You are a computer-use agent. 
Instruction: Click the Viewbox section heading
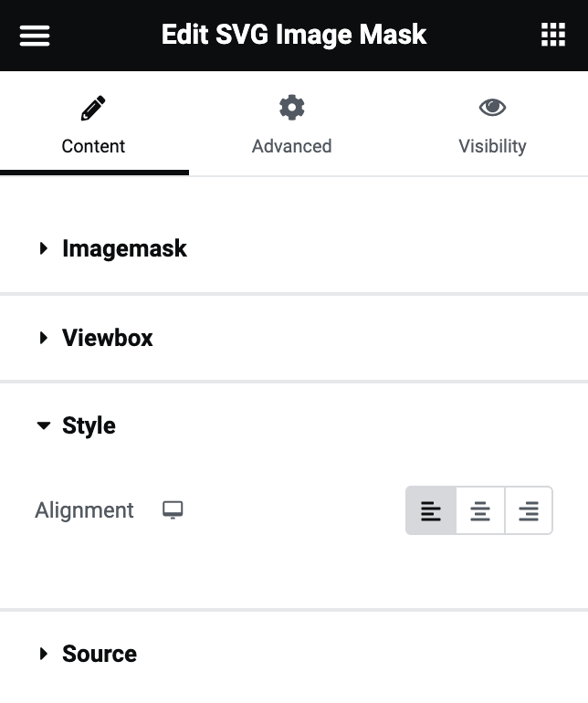coord(107,338)
